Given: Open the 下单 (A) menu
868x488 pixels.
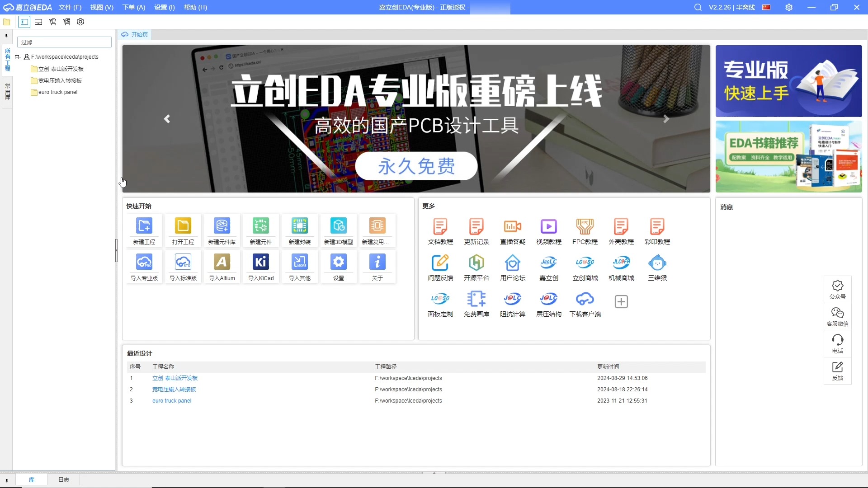Looking at the screenshot, I should (134, 7).
